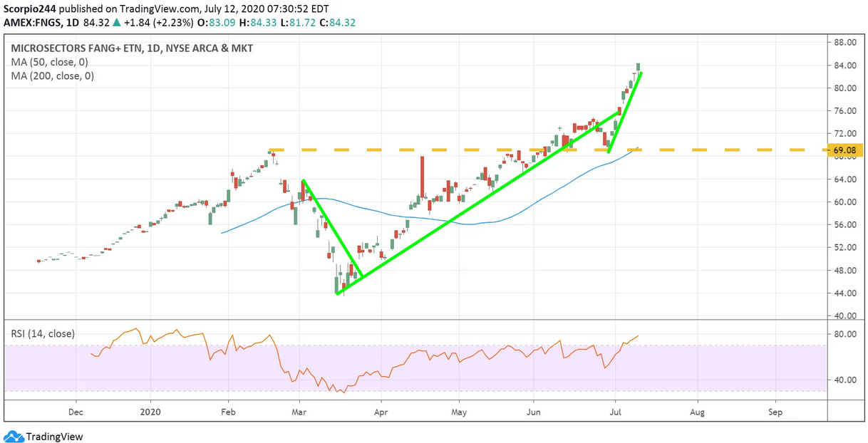
Task: Click the Feb label on time axis
Action: pyautogui.click(x=228, y=412)
